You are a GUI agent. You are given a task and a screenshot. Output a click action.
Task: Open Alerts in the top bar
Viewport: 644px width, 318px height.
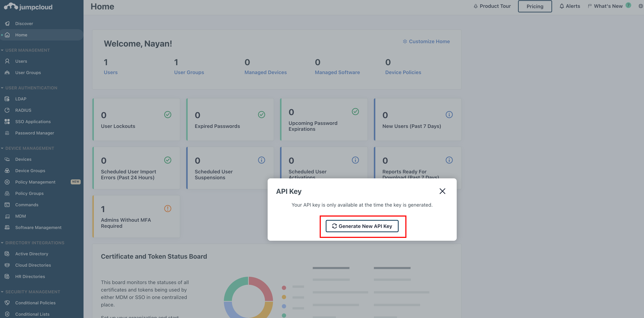coord(570,6)
